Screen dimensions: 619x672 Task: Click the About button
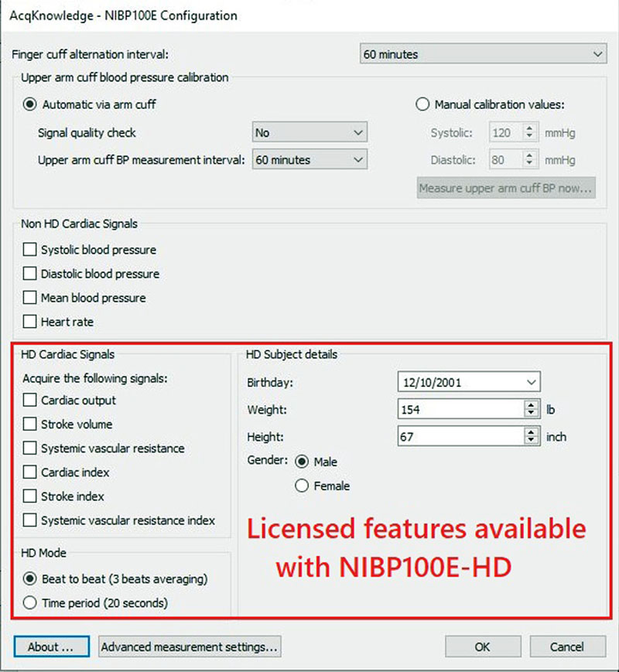[x=51, y=646]
